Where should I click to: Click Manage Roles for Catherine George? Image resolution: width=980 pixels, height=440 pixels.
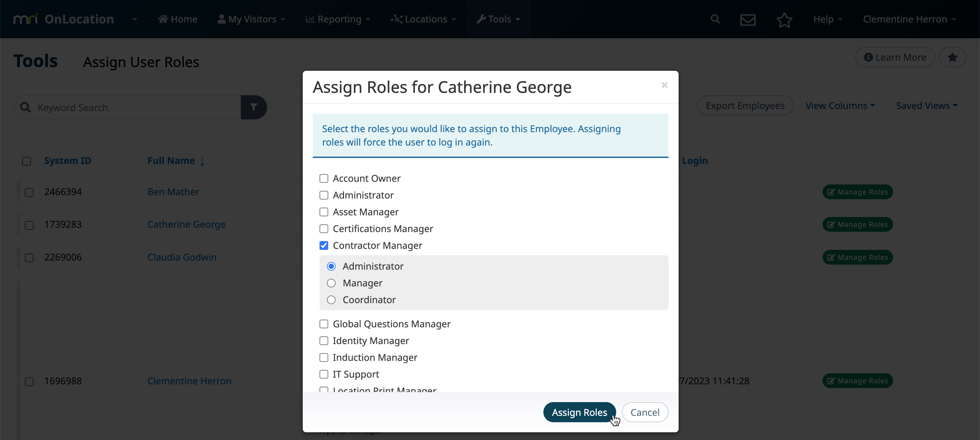point(857,224)
